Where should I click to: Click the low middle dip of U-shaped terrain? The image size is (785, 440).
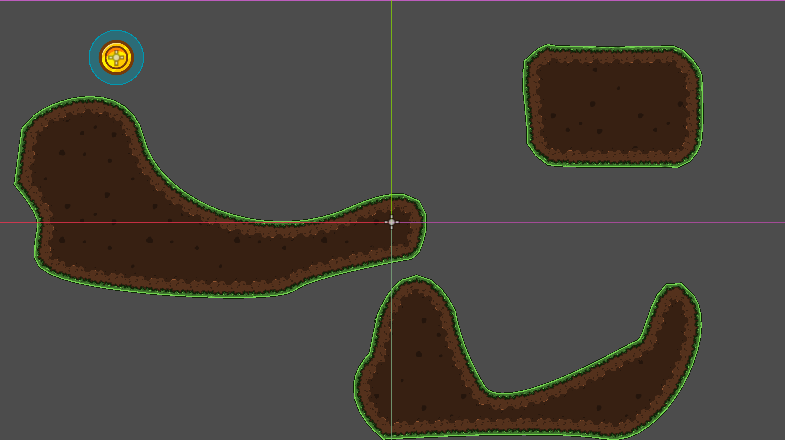click(x=540, y=400)
